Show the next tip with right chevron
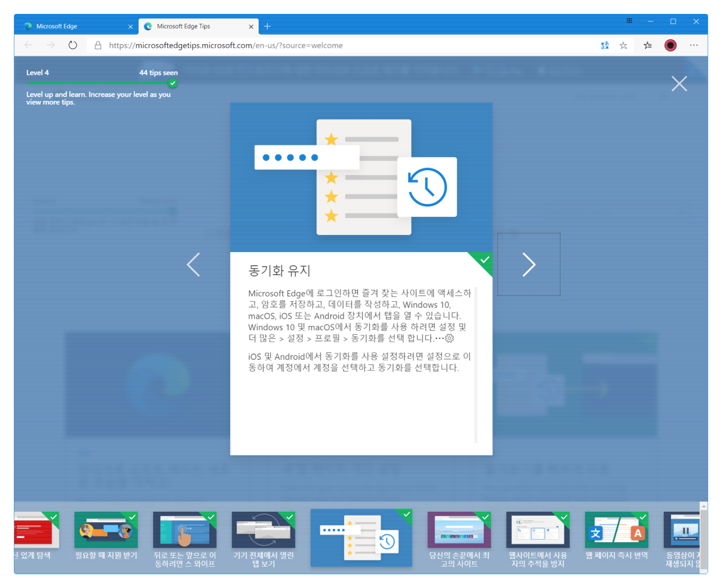This screenshot has width=722, height=588. 529,264
